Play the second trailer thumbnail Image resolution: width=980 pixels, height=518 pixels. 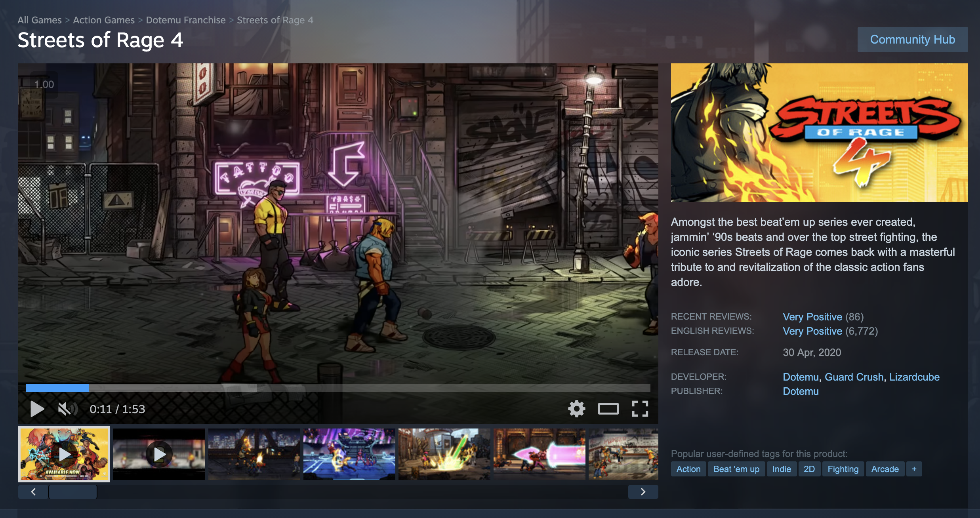[x=159, y=454]
